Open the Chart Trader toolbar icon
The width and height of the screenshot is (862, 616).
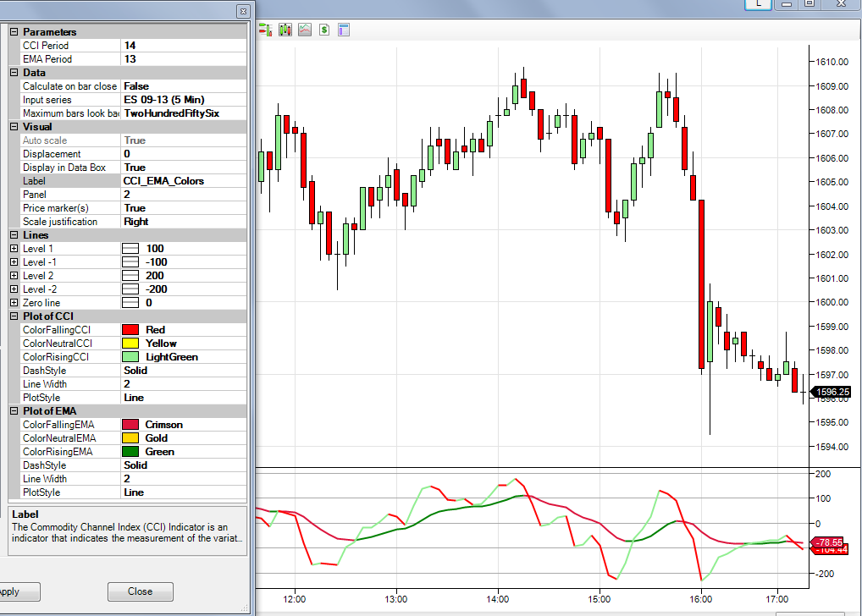(266, 30)
